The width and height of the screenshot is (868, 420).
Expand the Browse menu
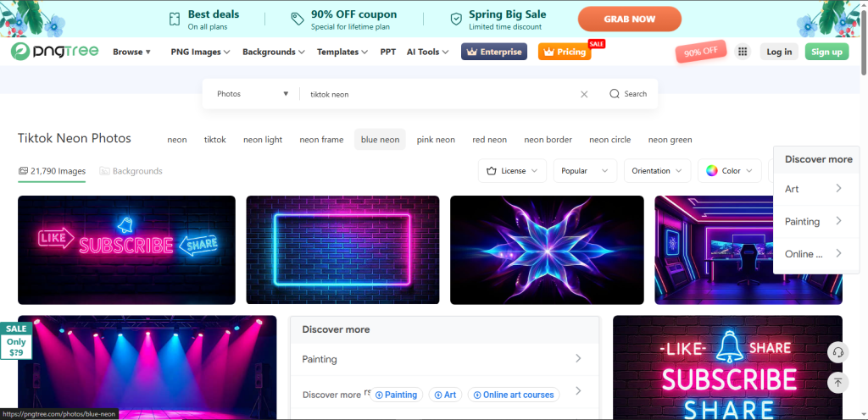pyautogui.click(x=131, y=52)
